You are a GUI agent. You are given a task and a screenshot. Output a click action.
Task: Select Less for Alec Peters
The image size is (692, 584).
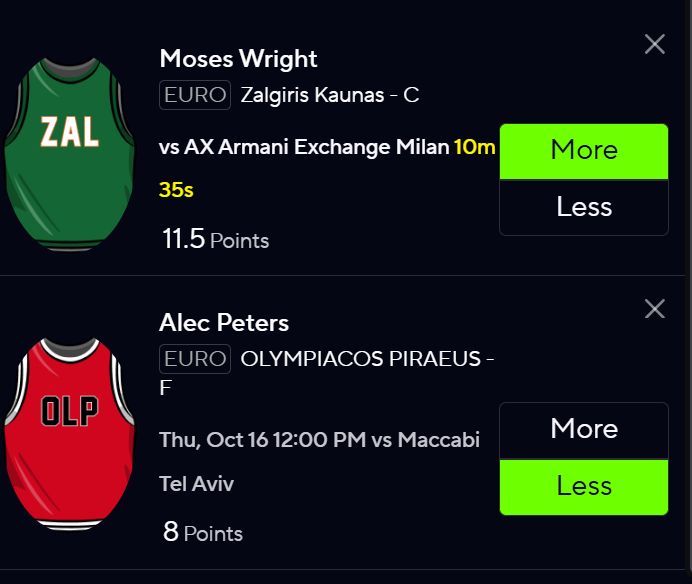pyautogui.click(x=583, y=487)
